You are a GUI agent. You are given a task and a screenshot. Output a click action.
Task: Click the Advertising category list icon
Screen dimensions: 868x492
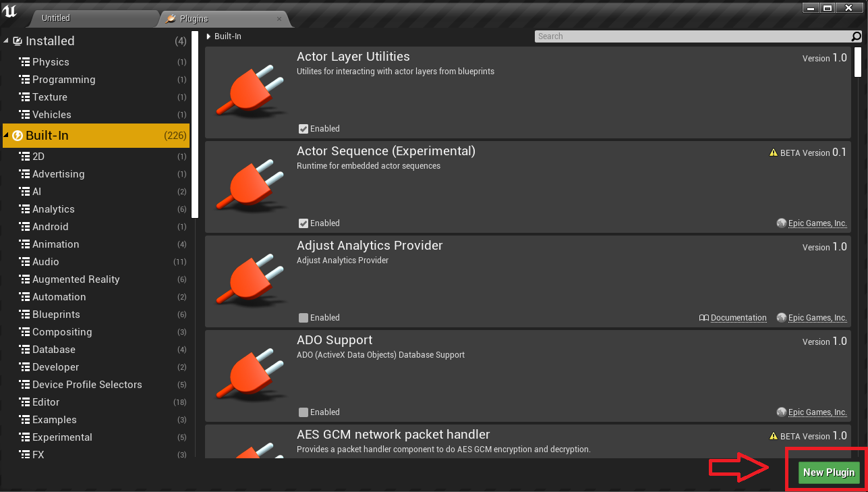pos(24,174)
